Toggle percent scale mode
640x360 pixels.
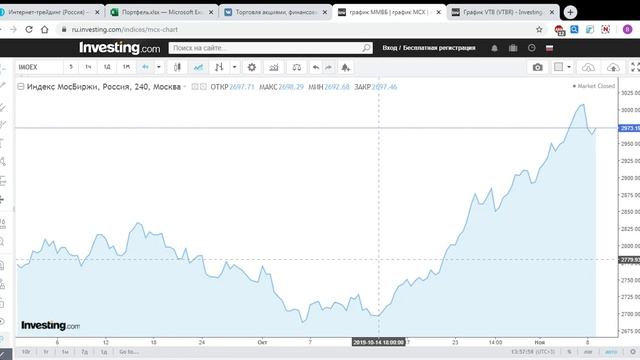[569, 352]
